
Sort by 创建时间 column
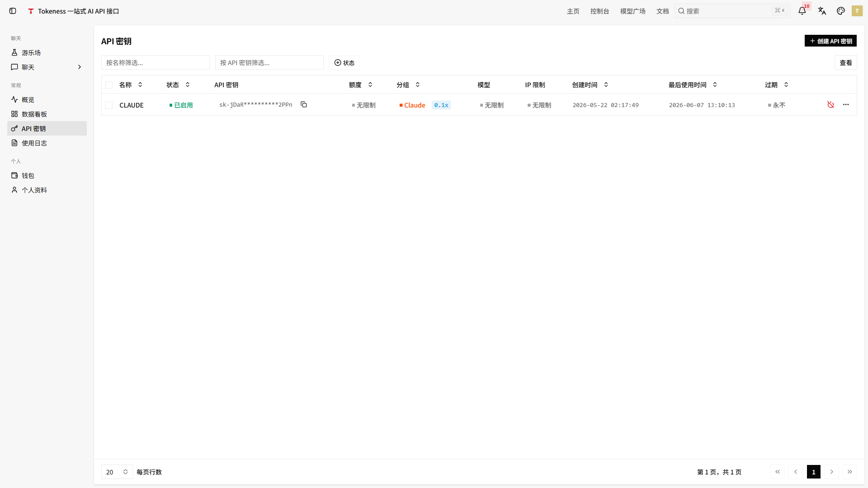590,85
